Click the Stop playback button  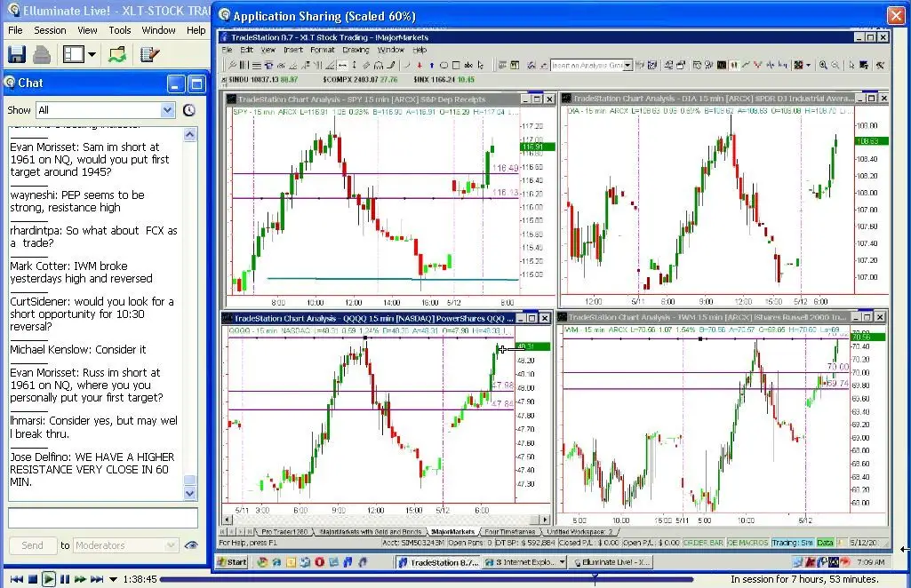point(33,579)
